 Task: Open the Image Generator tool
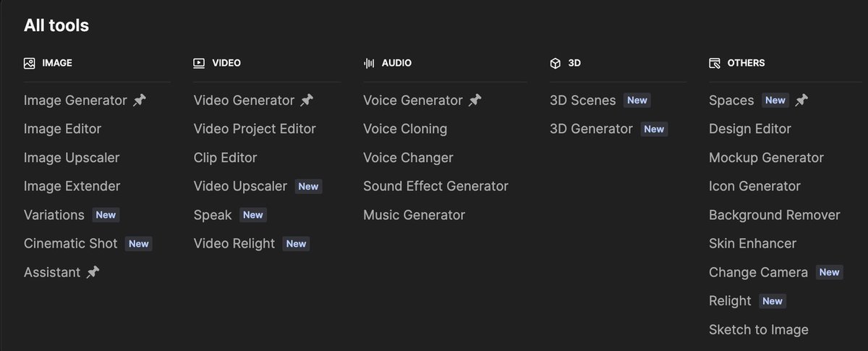click(75, 101)
